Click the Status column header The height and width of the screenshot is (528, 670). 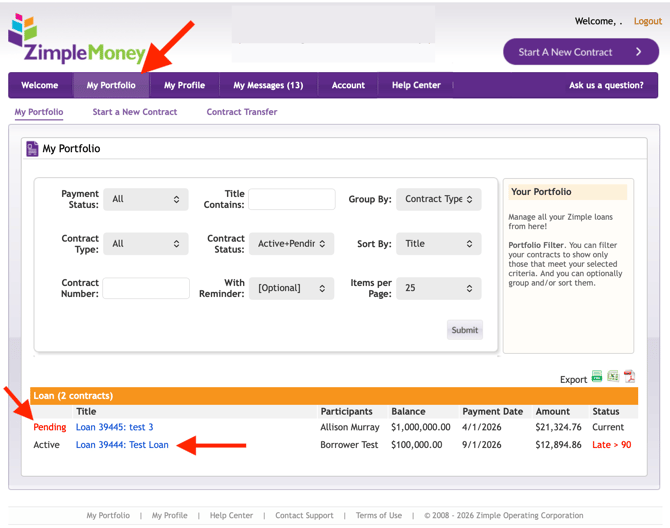pyautogui.click(x=605, y=411)
